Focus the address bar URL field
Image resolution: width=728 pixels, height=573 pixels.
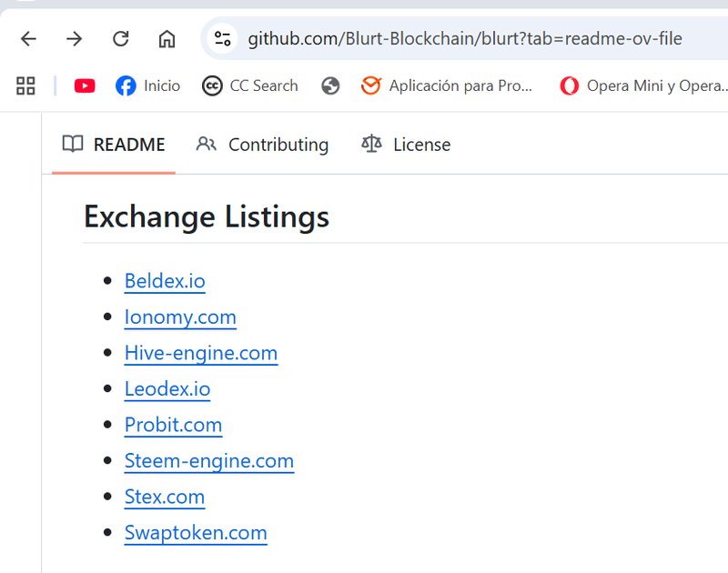(x=464, y=38)
